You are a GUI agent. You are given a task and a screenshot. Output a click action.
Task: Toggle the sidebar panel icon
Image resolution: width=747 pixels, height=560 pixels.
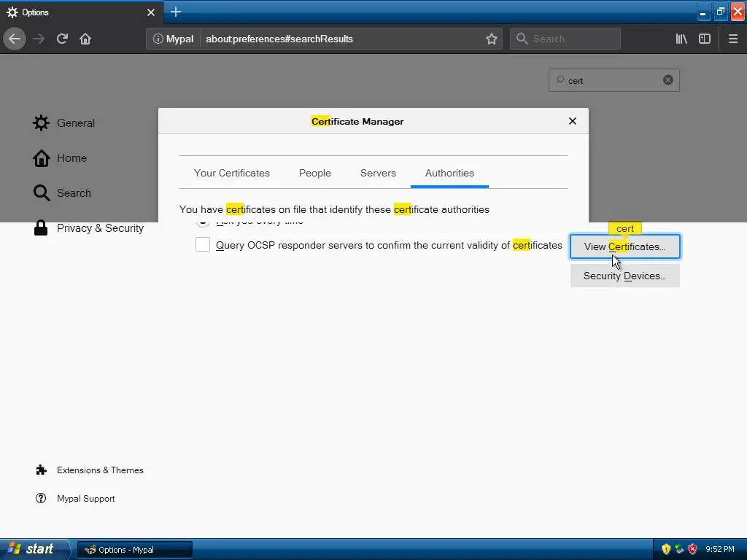point(705,39)
